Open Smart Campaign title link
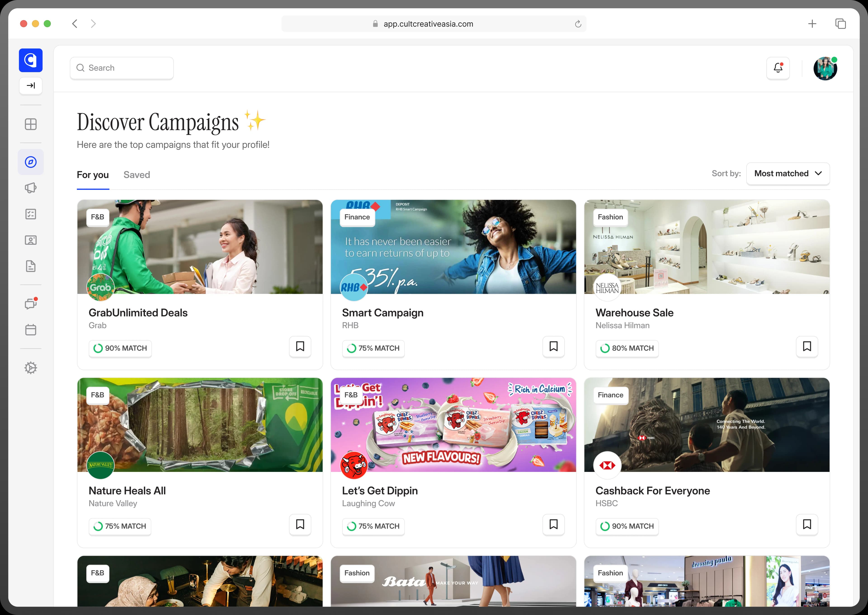 pos(382,313)
